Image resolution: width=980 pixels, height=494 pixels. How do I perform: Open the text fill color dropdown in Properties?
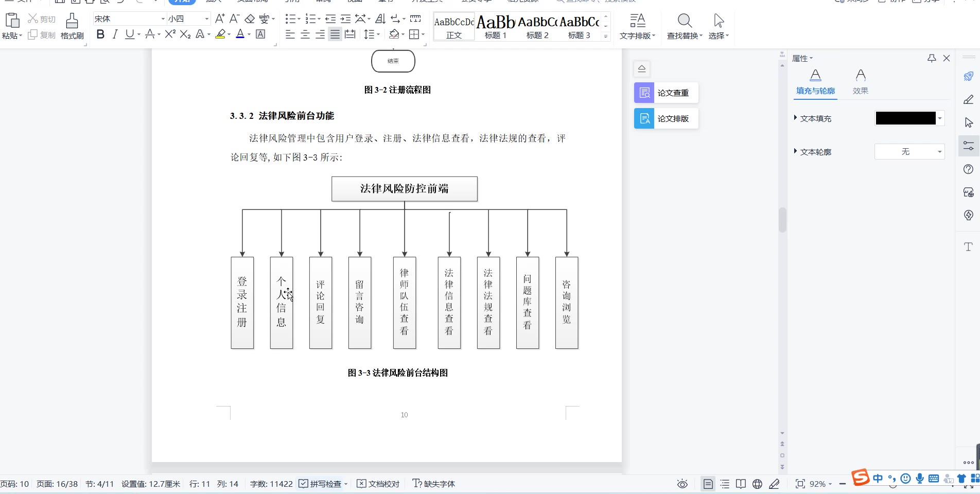tap(940, 118)
